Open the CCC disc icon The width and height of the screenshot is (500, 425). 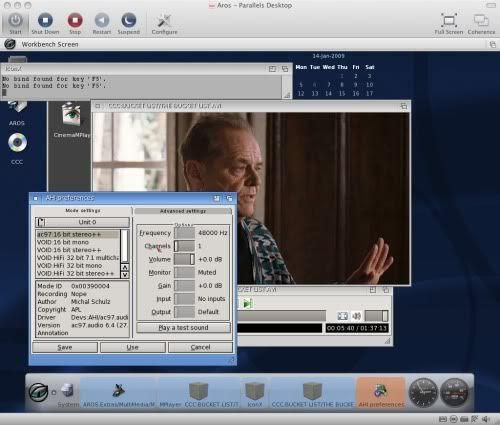click(17, 143)
